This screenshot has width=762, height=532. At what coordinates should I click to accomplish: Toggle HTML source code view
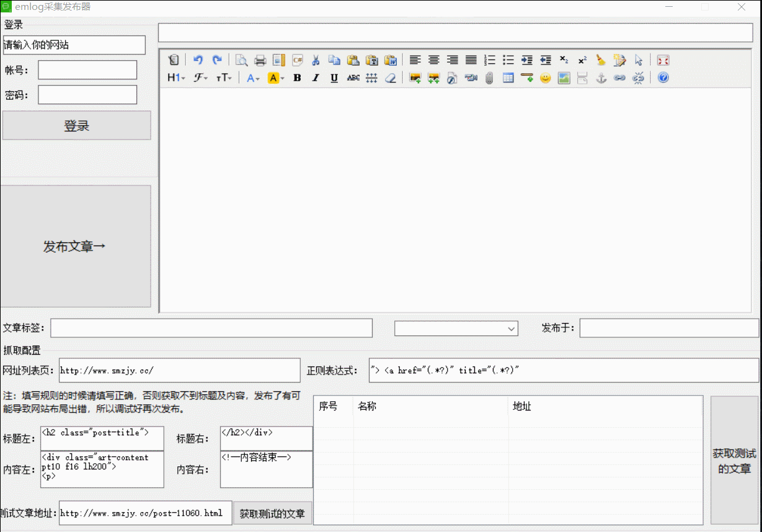(174, 60)
